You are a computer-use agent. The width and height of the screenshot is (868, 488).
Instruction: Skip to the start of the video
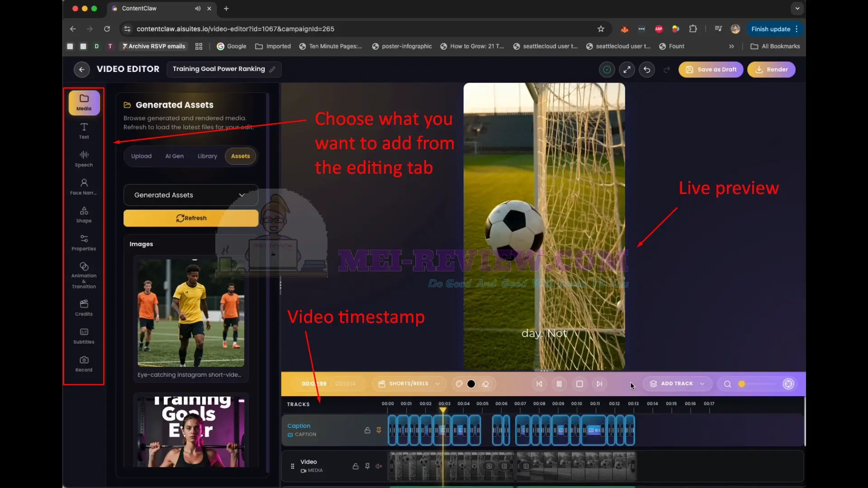click(539, 384)
